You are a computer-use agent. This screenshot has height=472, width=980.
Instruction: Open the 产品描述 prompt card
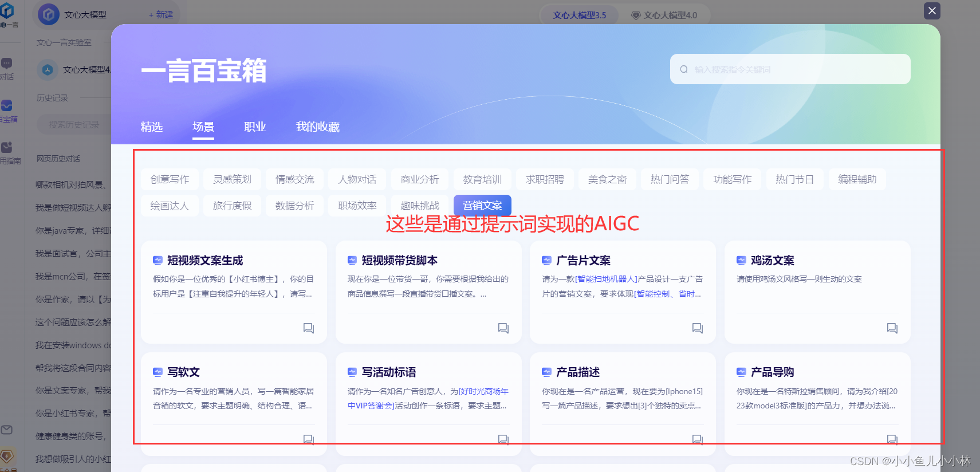tap(623, 404)
